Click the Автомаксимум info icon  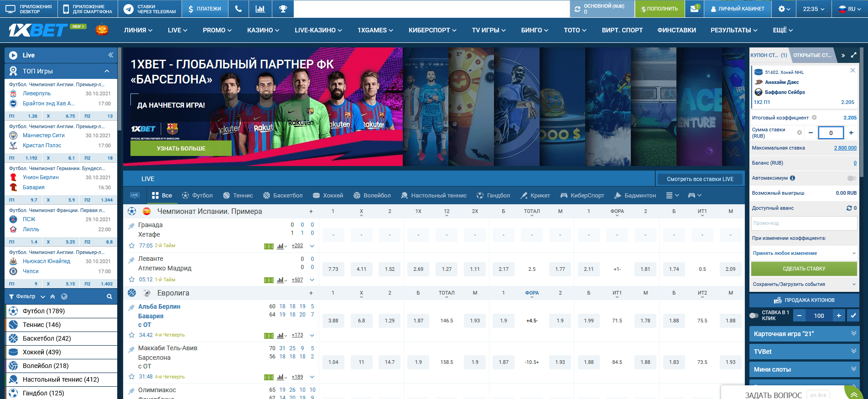[x=792, y=178]
